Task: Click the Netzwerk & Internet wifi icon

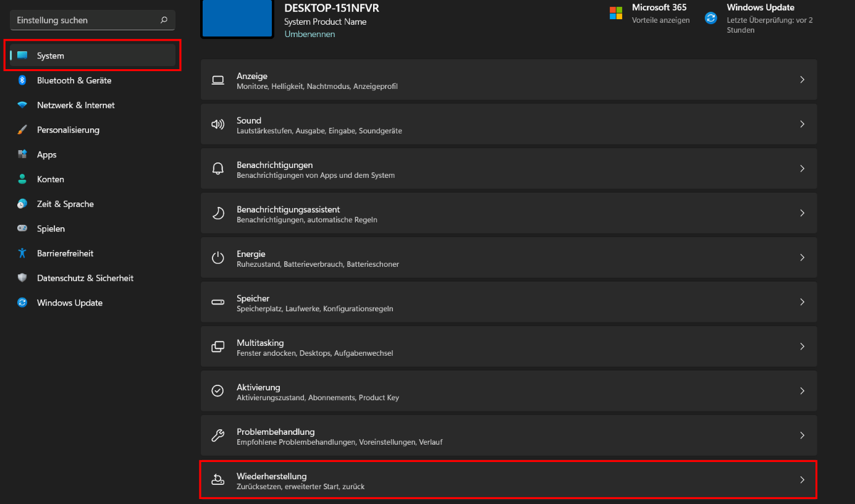Action: tap(22, 105)
